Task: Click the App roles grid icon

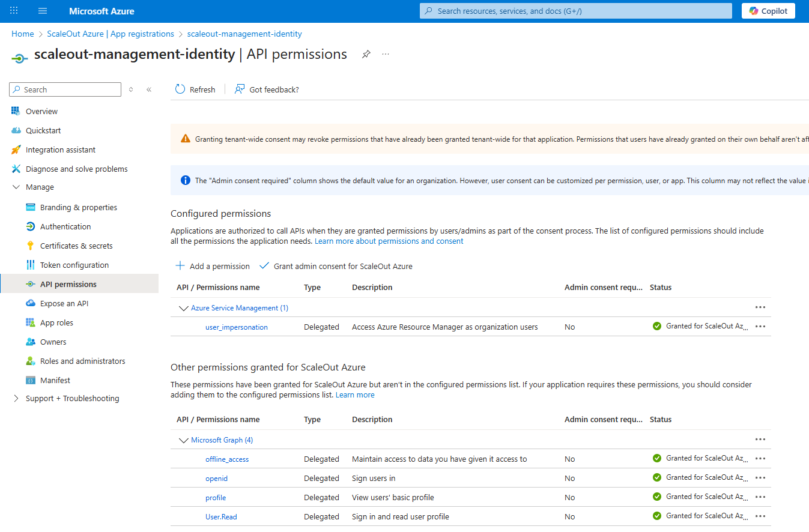Action: click(31, 322)
